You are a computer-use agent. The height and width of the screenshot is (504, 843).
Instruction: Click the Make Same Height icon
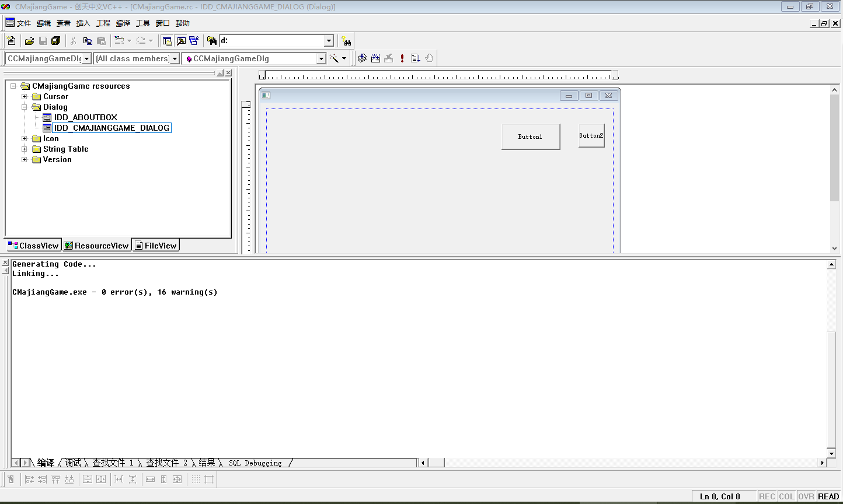point(163,479)
